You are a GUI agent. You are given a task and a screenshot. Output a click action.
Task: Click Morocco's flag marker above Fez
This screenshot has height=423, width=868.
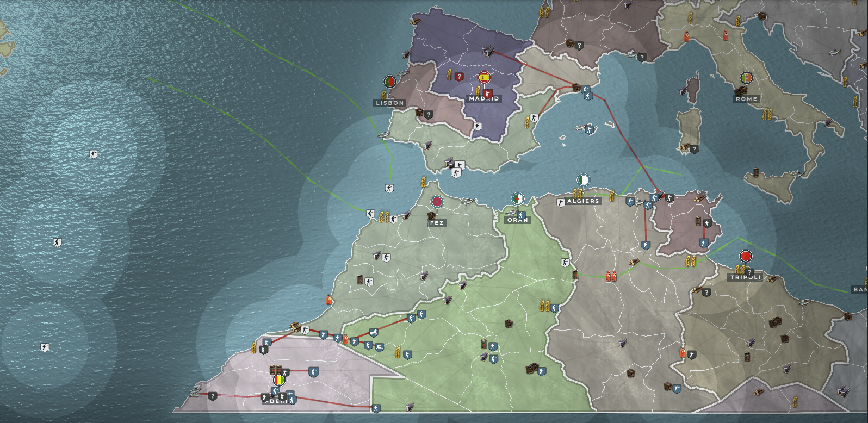437,202
